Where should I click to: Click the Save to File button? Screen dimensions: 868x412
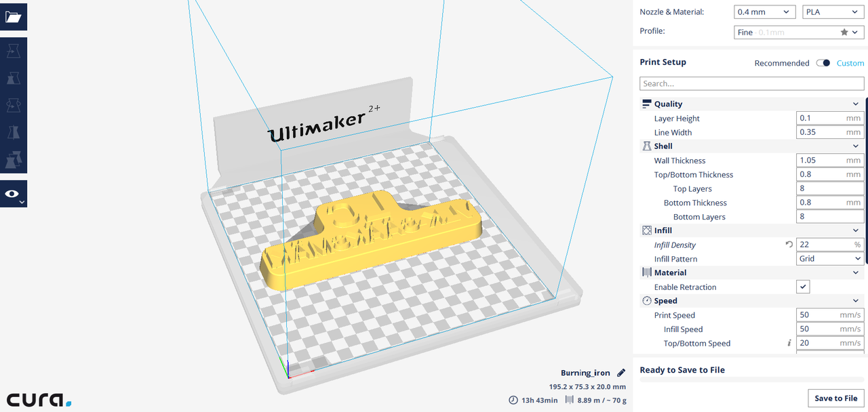(x=835, y=398)
